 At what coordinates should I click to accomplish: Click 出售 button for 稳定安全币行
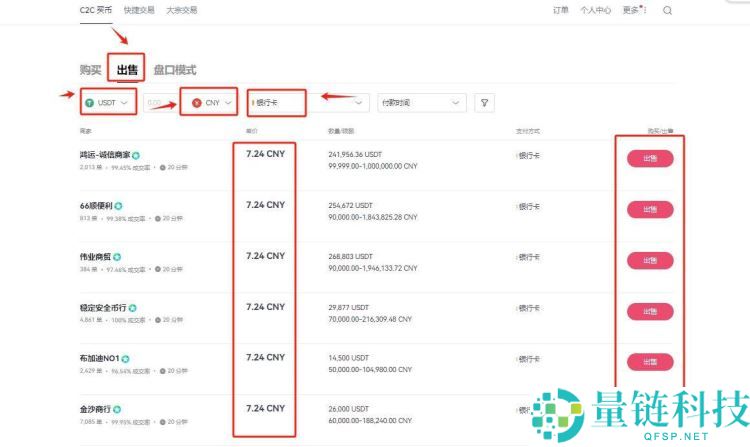click(650, 312)
